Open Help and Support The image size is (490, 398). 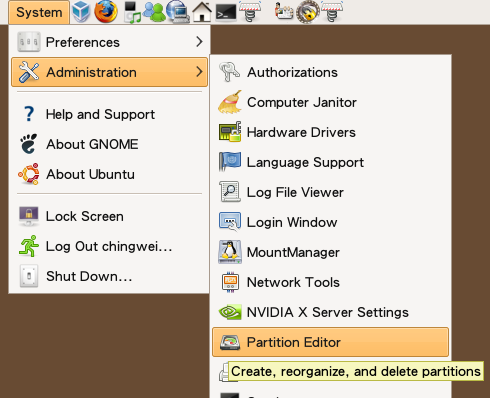pos(109,114)
